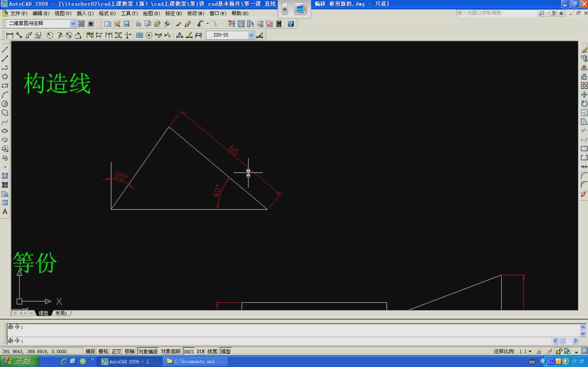Viewport: 588px width, 367px height.
Task: Select the Erase modify tool
Action: 584,50
